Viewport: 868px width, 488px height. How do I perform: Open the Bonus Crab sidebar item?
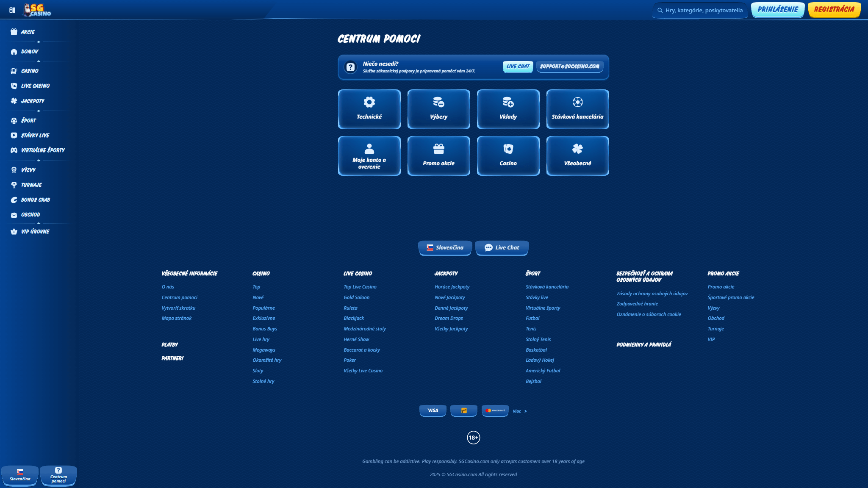[x=36, y=200]
